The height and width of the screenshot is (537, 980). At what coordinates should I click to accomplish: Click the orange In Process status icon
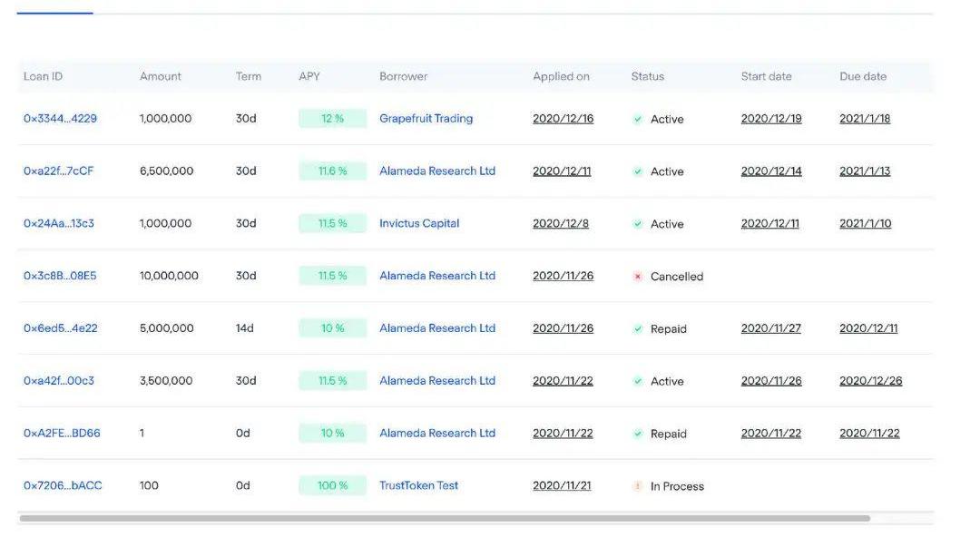[x=638, y=487]
